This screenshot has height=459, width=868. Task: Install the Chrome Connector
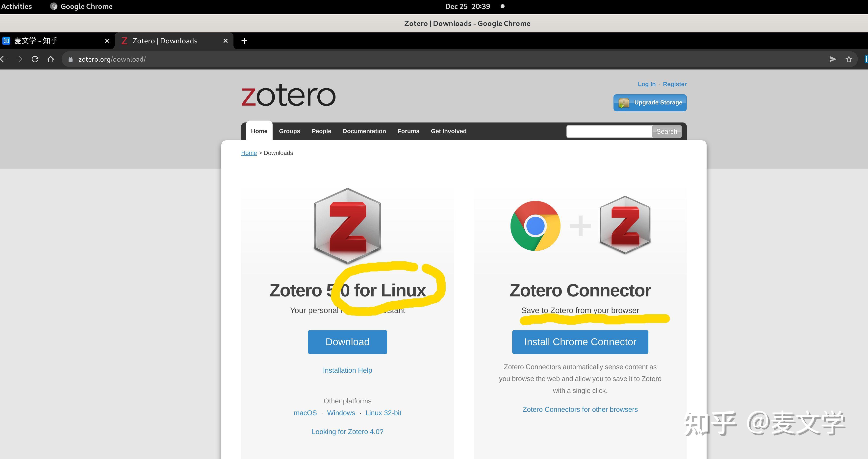point(580,342)
